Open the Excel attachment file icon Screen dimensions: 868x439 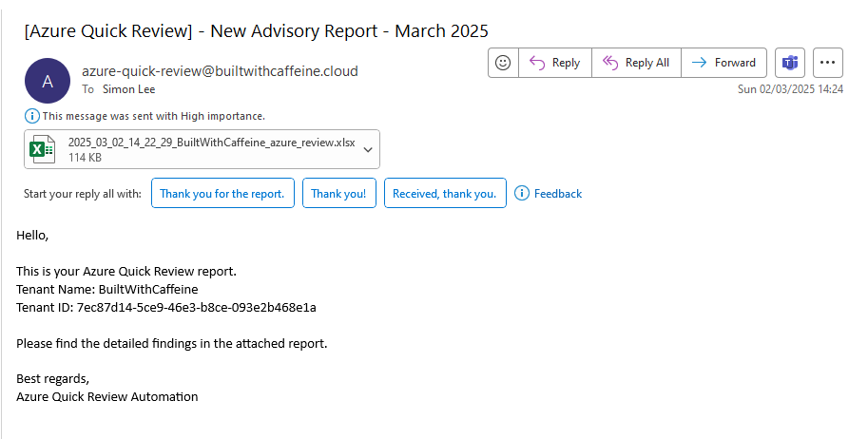(x=42, y=149)
